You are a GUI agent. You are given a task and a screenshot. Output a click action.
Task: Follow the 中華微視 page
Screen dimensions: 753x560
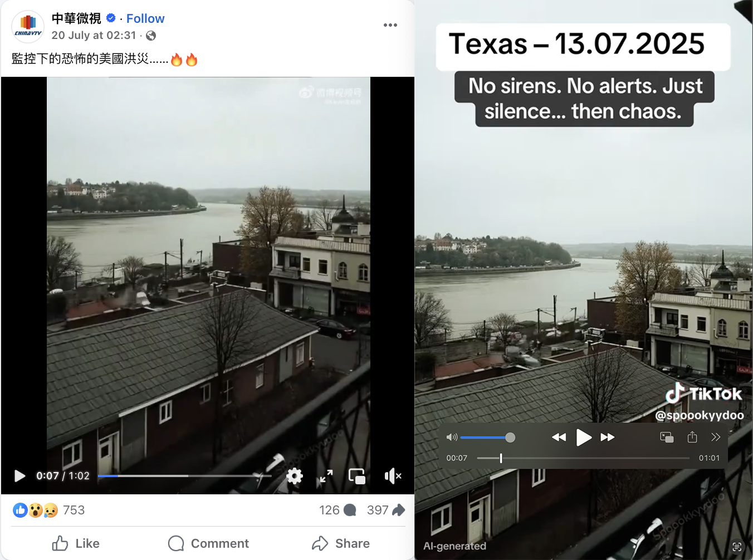click(x=145, y=18)
